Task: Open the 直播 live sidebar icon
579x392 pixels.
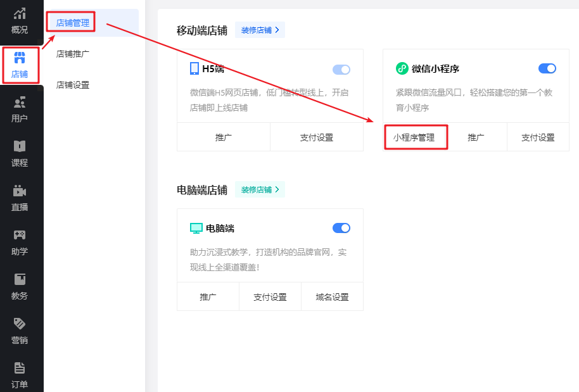Action: tap(20, 191)
